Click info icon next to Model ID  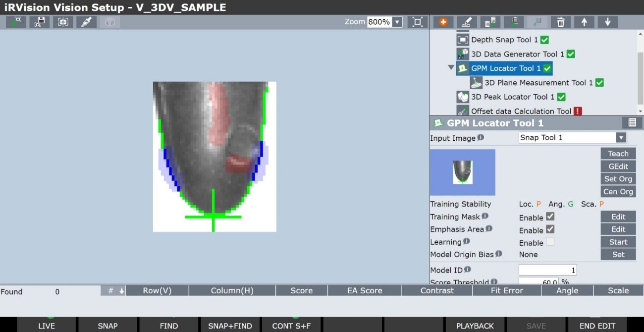click(468, 270)
